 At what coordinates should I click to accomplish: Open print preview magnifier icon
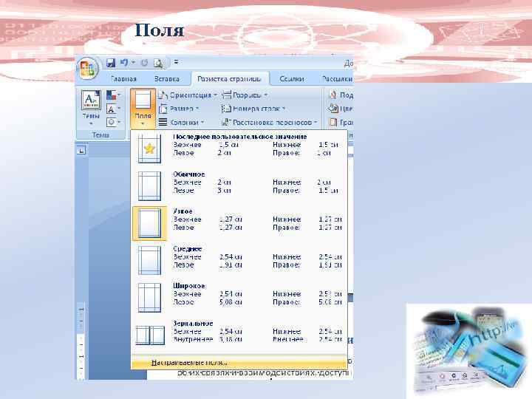[x=158, y=63]
